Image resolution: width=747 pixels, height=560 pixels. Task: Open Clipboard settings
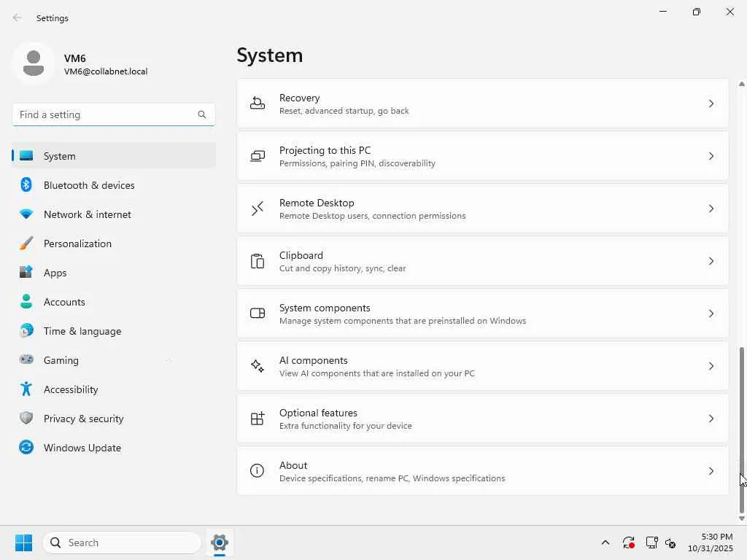pyautogui.click(x=483, y=261)
